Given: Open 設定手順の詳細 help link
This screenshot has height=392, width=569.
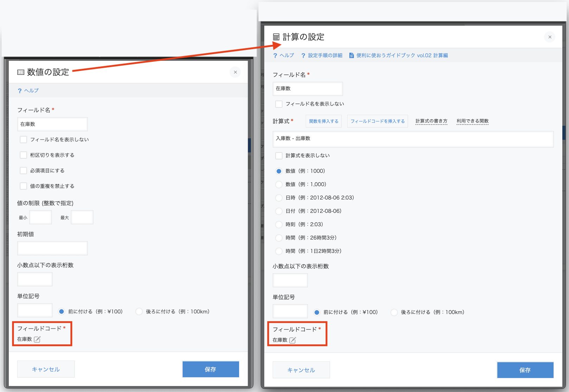Looking at the screenshot, I should [x=322, y=55].
